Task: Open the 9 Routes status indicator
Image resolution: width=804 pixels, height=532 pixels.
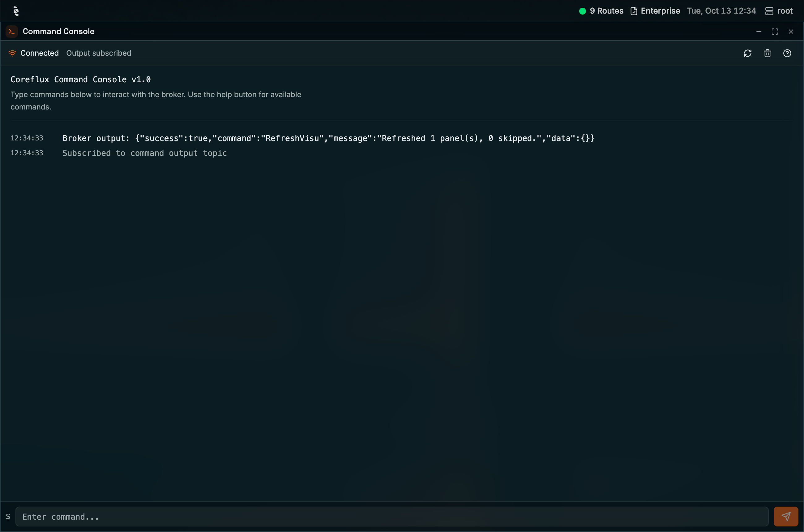Action: [601, 11]
